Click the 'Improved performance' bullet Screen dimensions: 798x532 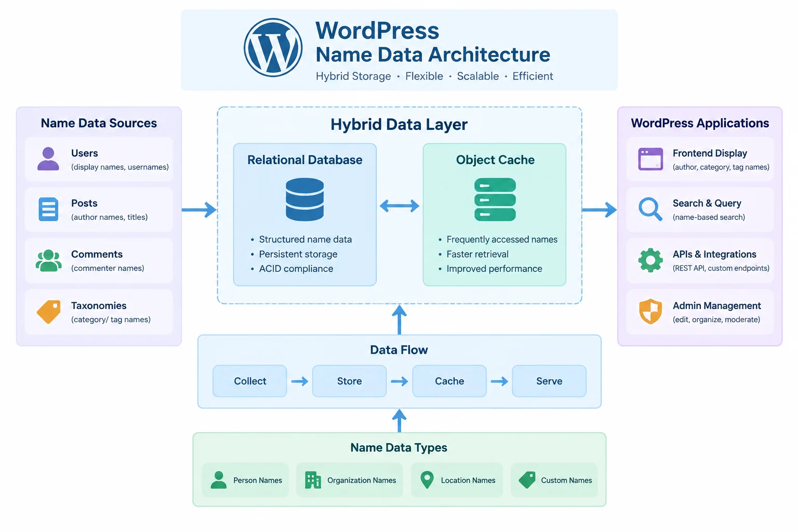point(494,269)
